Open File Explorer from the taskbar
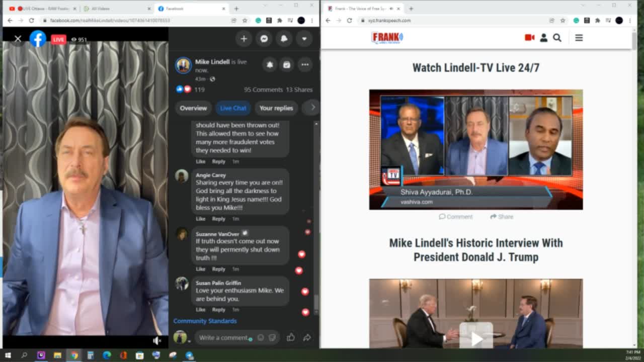The width and height of the screenshot is (644, 362). (57, 355)
